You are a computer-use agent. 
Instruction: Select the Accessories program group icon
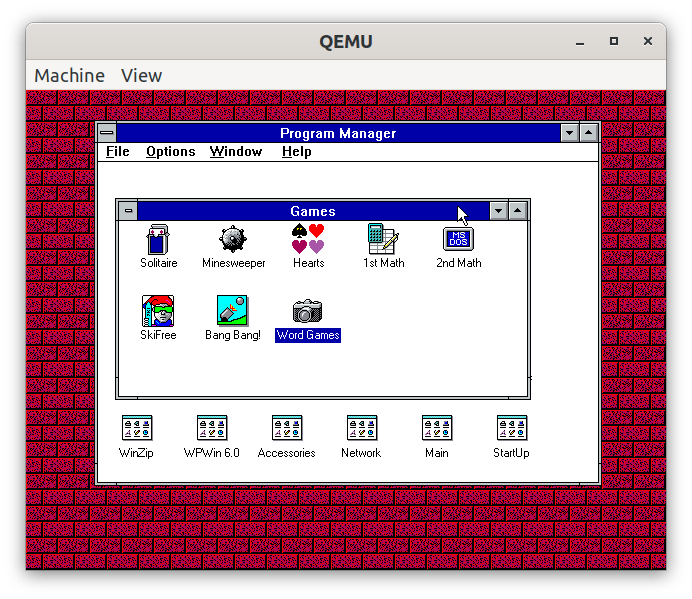[x=287, y=428]
